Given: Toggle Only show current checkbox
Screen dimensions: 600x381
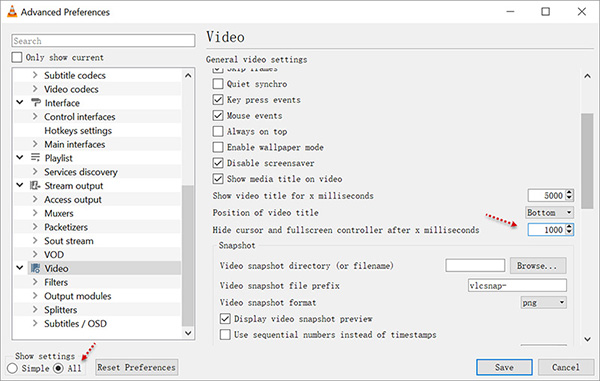Looking at the screenshot, I should click(17, 57).
